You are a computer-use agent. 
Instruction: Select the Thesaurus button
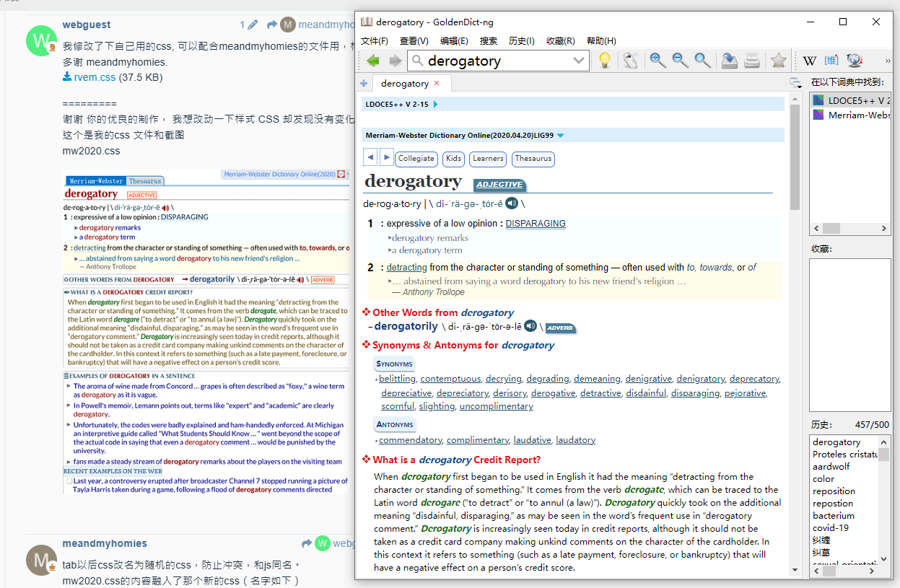pos(533,158)
